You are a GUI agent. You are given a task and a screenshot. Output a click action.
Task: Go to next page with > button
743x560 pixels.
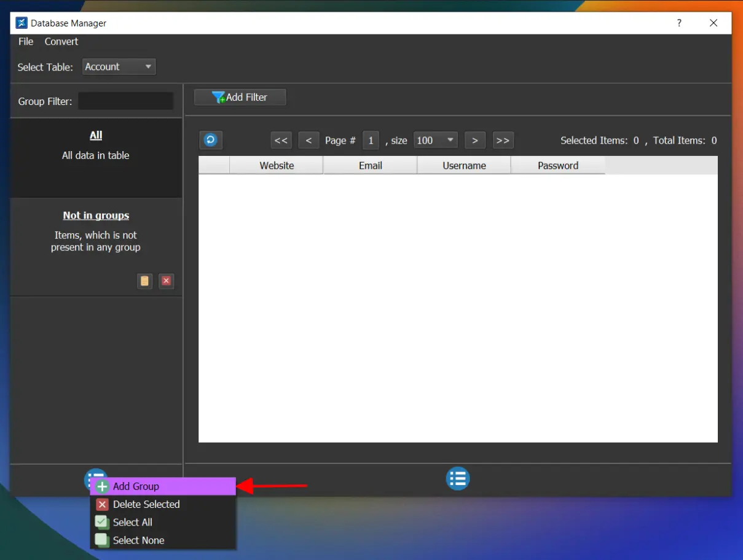(475, 140)
